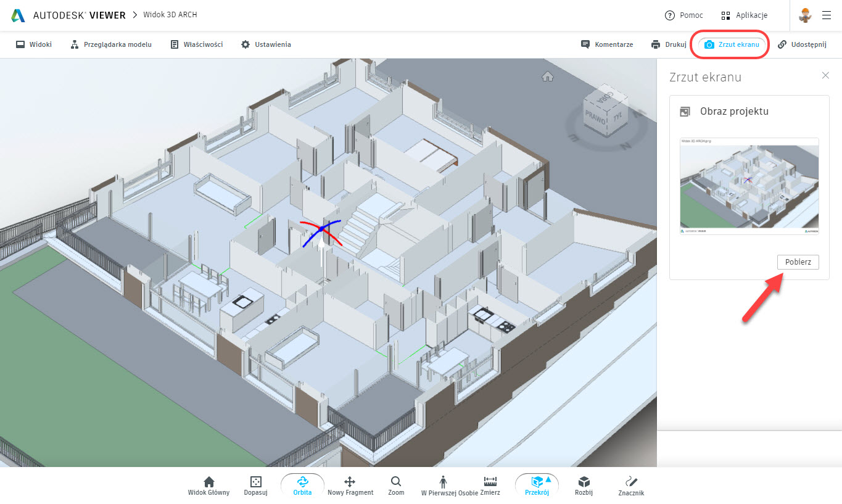Select the Dopasuj fit-to-view tool
Screen dimensions: 842x504
point(255,485)
